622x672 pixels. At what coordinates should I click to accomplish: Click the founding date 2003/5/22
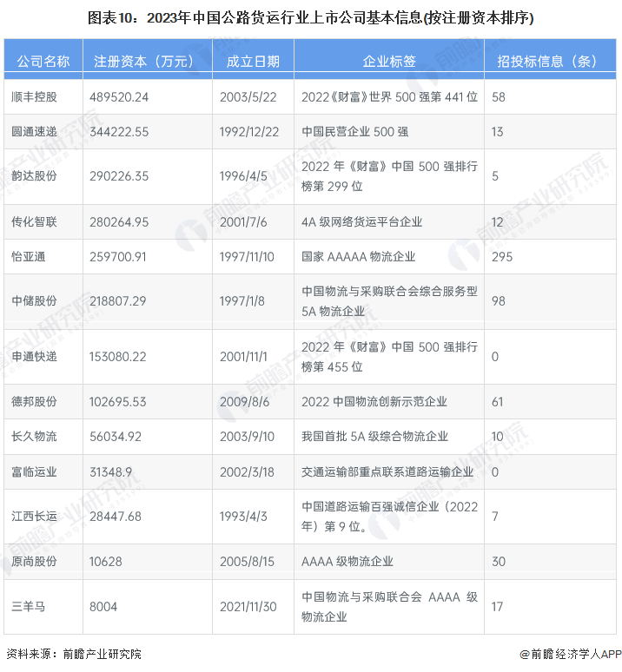[x=248, y=97]
